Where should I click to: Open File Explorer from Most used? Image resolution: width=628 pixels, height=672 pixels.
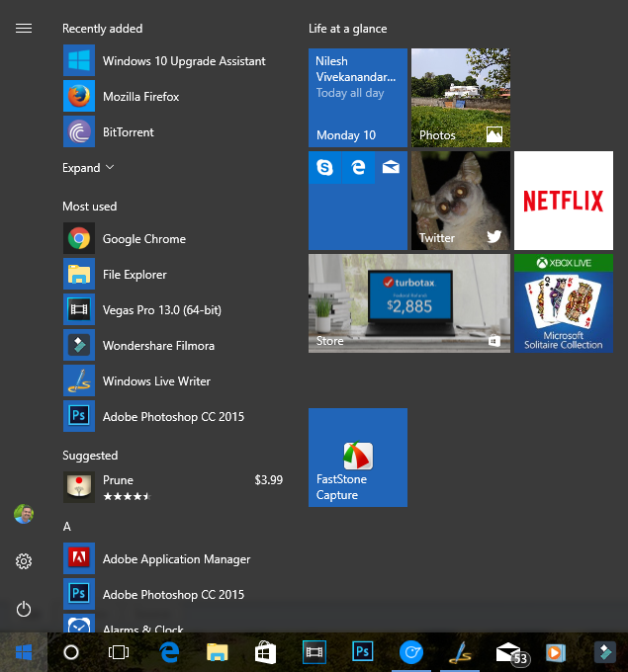174,275
